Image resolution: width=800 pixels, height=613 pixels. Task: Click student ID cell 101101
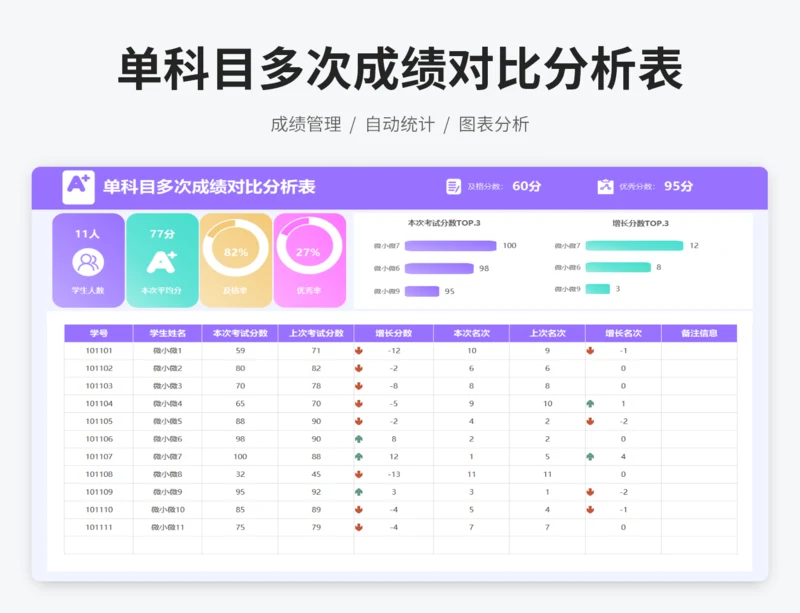[x=98, y=351]
